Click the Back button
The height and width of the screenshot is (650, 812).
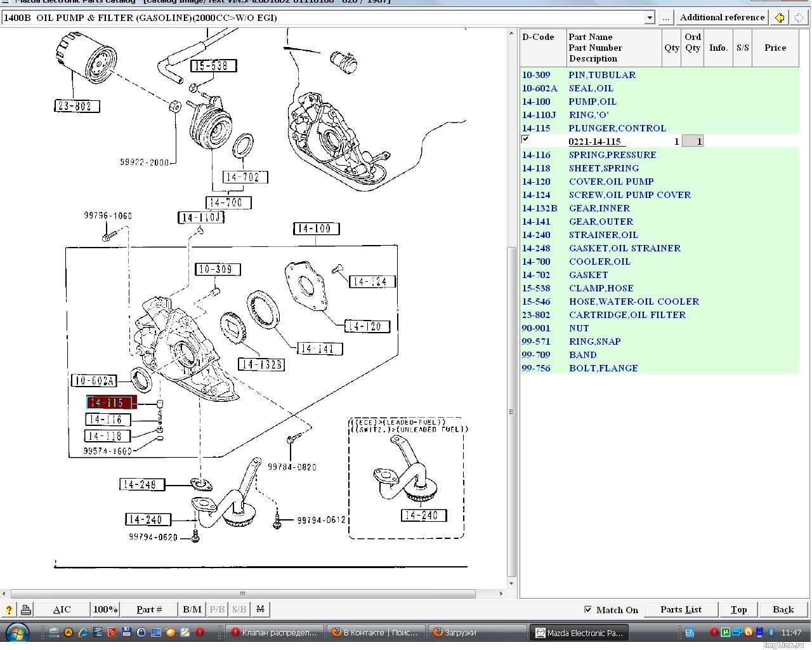(783, 610)
